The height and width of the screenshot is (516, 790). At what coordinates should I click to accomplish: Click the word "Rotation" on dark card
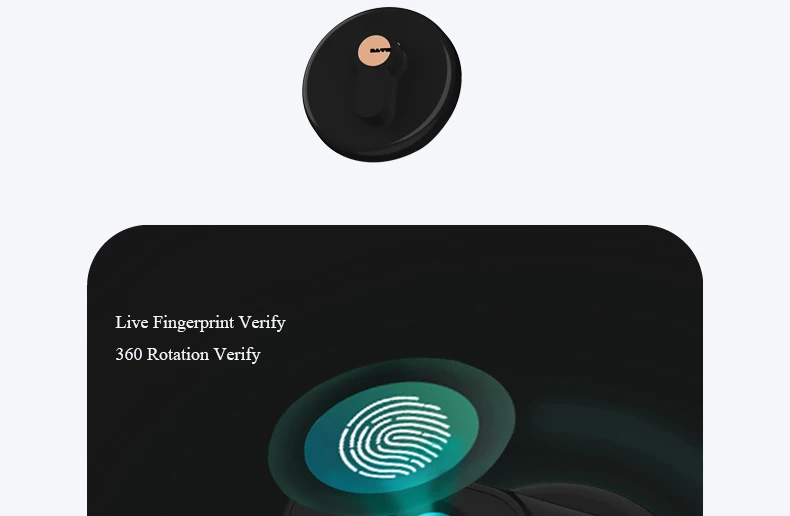pos(178,354)
